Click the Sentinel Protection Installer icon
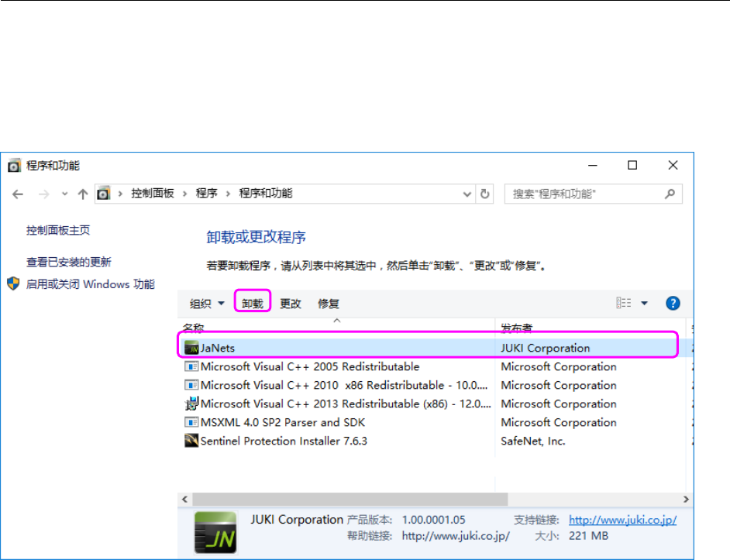 [191, 441]
